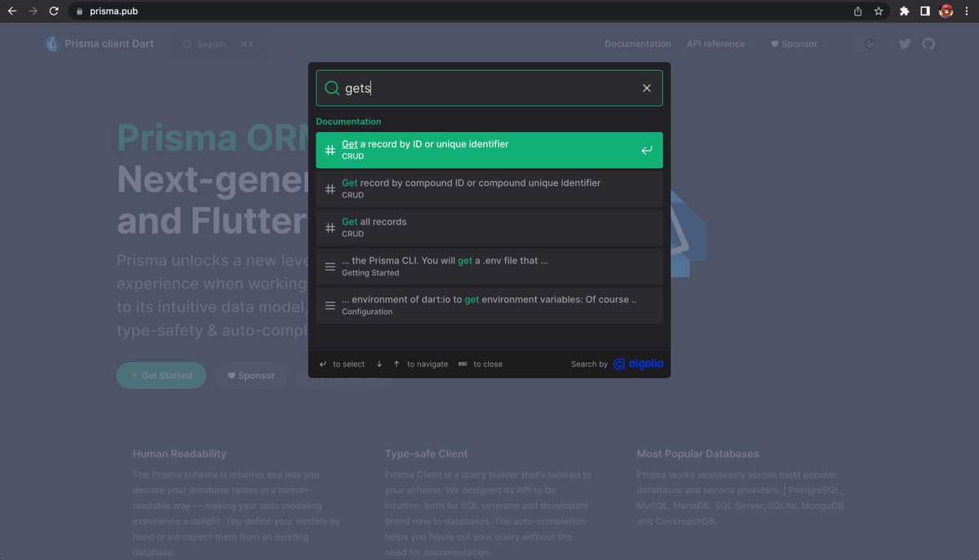Click the Prisma client Dart logo
Screen dimensions: 979x560
[x=100, y=44]
